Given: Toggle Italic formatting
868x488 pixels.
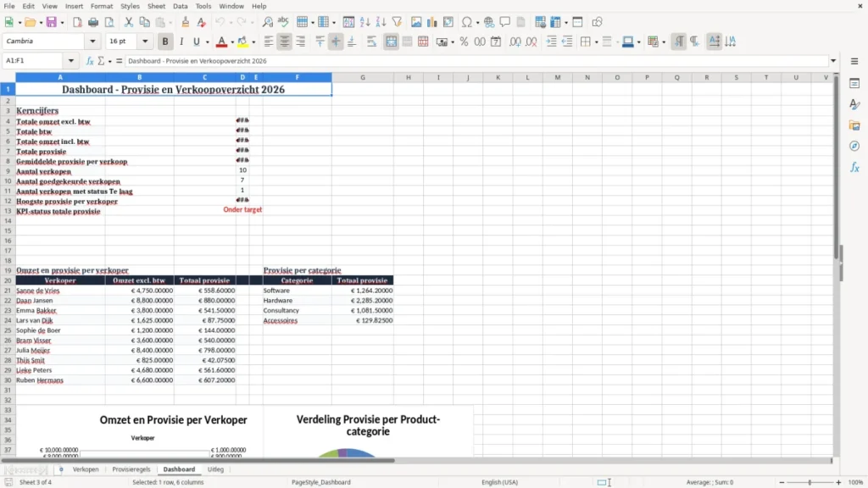Looking at the screenshot, I should (x=181, y=42).
